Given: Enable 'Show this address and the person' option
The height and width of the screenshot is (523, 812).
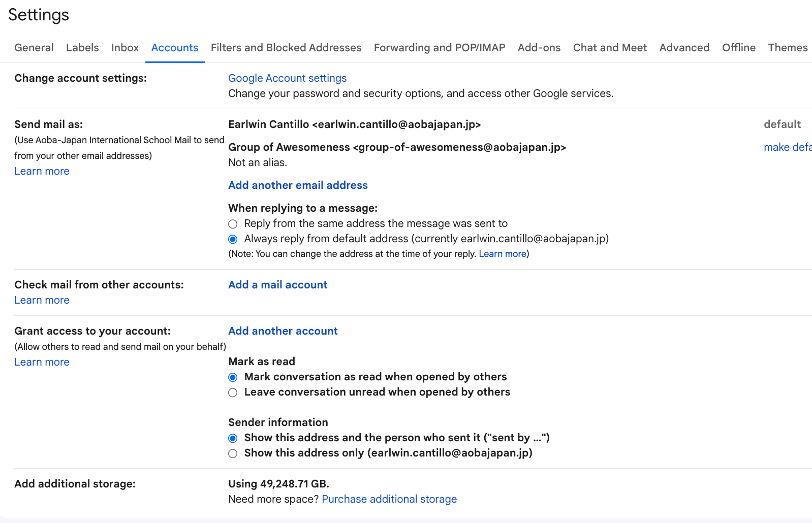Looking at the screenshot, I should coord(233,438).
